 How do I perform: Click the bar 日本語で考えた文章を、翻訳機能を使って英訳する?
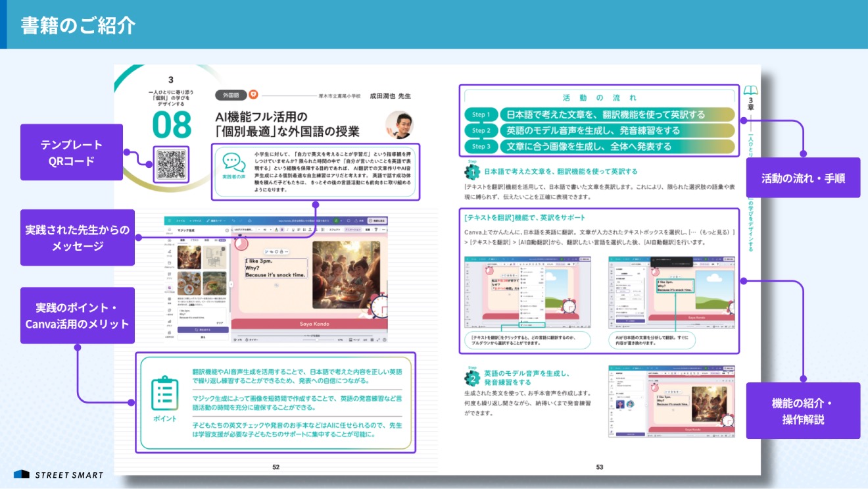[617, 115]
